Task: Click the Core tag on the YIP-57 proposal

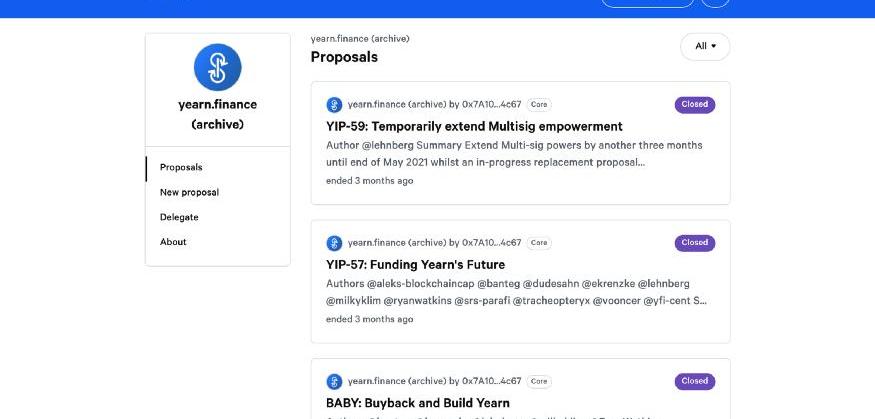Action: point(539,243)
